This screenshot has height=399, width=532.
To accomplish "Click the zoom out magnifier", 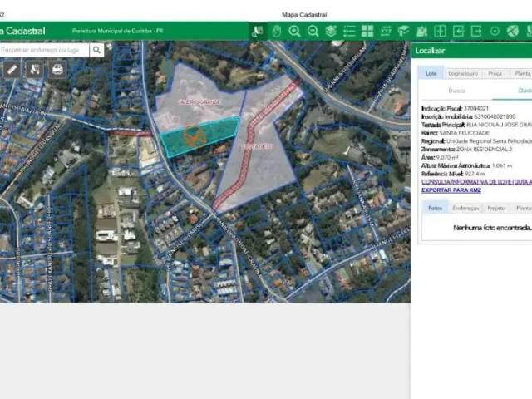I will (313, 31).
